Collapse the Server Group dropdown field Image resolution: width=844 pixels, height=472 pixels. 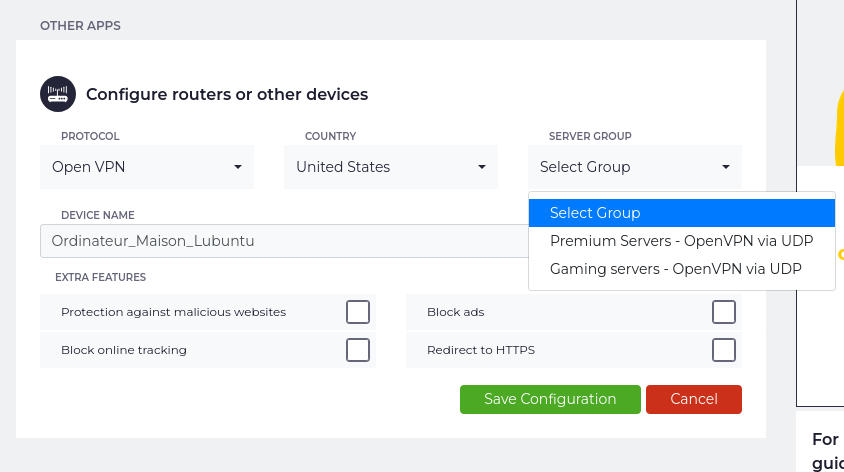tap(634, 167)
